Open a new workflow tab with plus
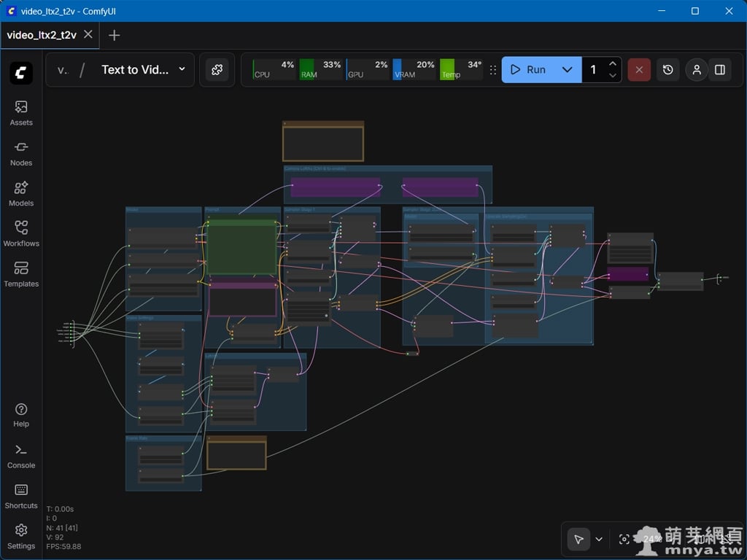Viewport: 747px width, 560px height. [114, 35]
